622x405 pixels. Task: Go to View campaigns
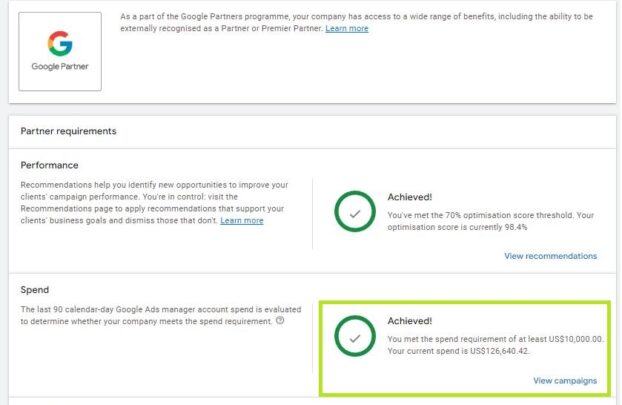[565, 380]
